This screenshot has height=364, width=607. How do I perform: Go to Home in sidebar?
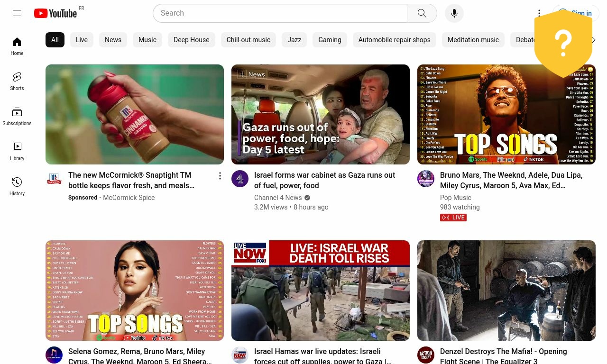point(17,46)
